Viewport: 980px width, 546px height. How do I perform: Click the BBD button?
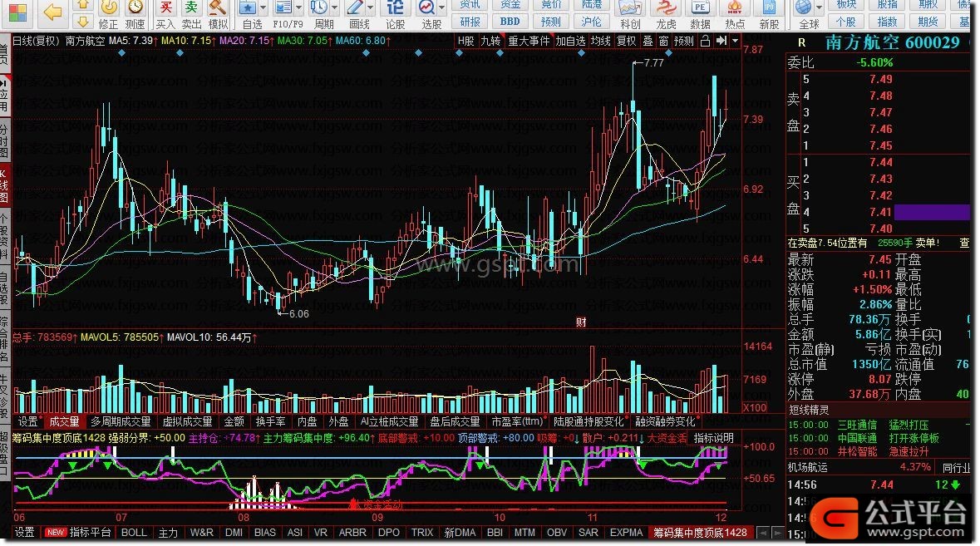(510, 22)
